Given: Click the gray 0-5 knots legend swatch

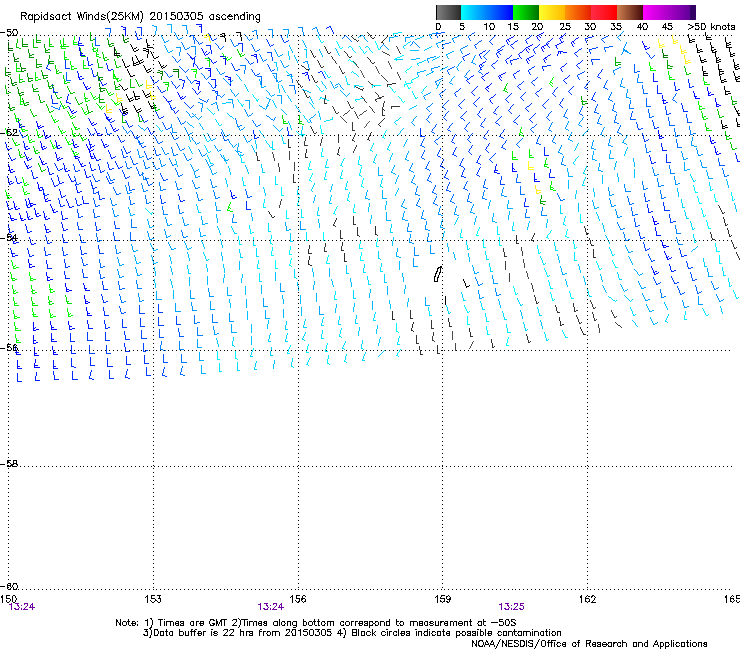Looking at the screenshot, I should pos(448,12).
